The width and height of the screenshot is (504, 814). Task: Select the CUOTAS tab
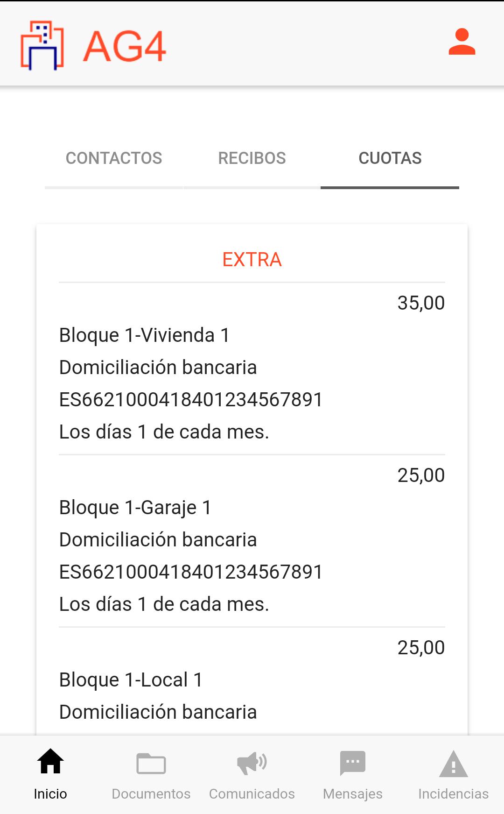(390, 158)
